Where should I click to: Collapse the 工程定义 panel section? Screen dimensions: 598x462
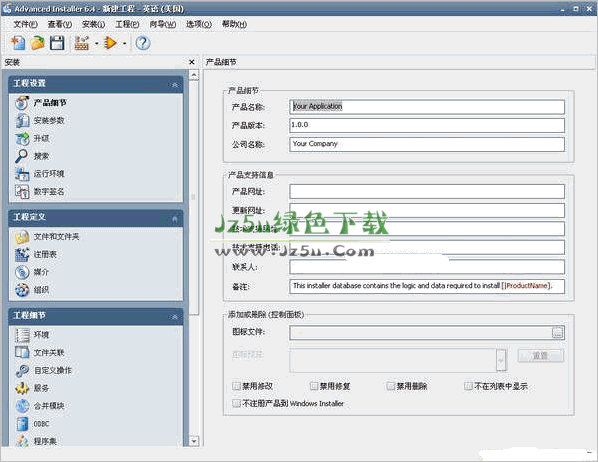(175, 219)
